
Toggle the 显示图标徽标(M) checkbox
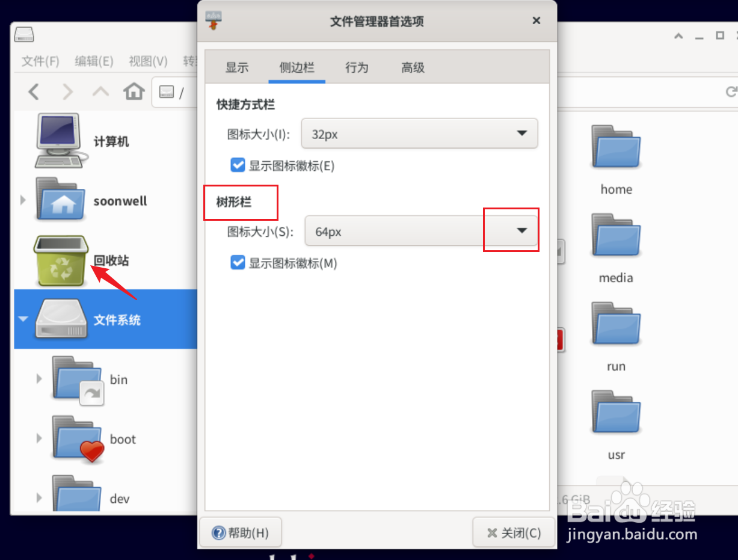(x=238, y=262)
